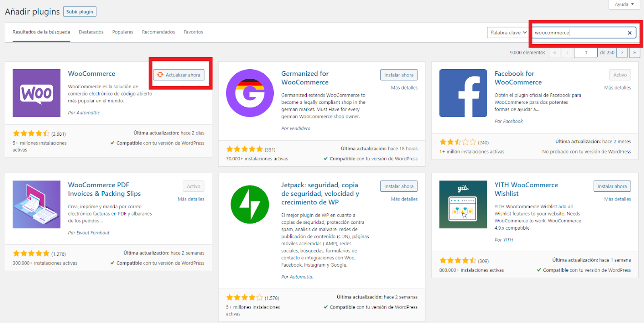Screen dimensions: 644x323
Task: Install YITH WooCommerce Wishlist now
Action: (612, 186)
